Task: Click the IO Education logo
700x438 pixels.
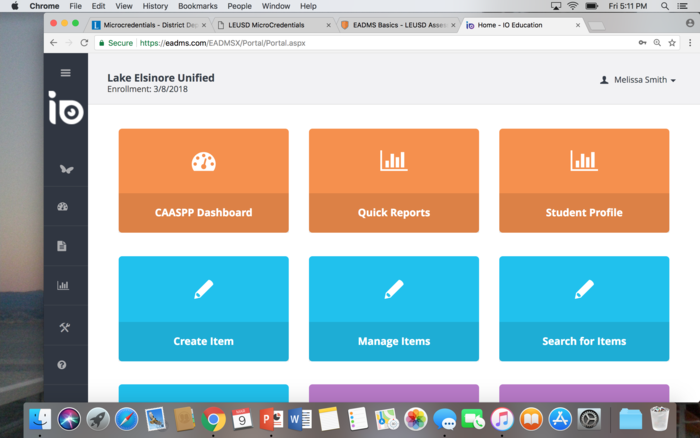Action: tap(66, 109)
